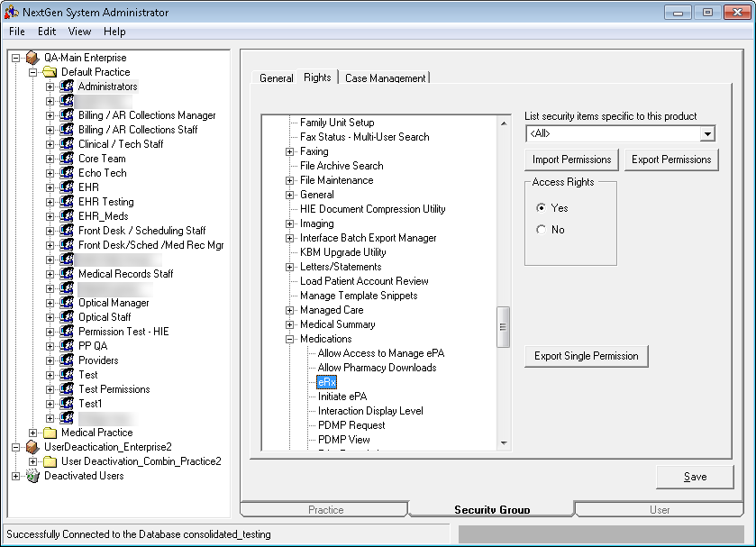Click the Optical Staff group icon
The height and width of the screenshot is (547, 756).
tap(67, 317)
